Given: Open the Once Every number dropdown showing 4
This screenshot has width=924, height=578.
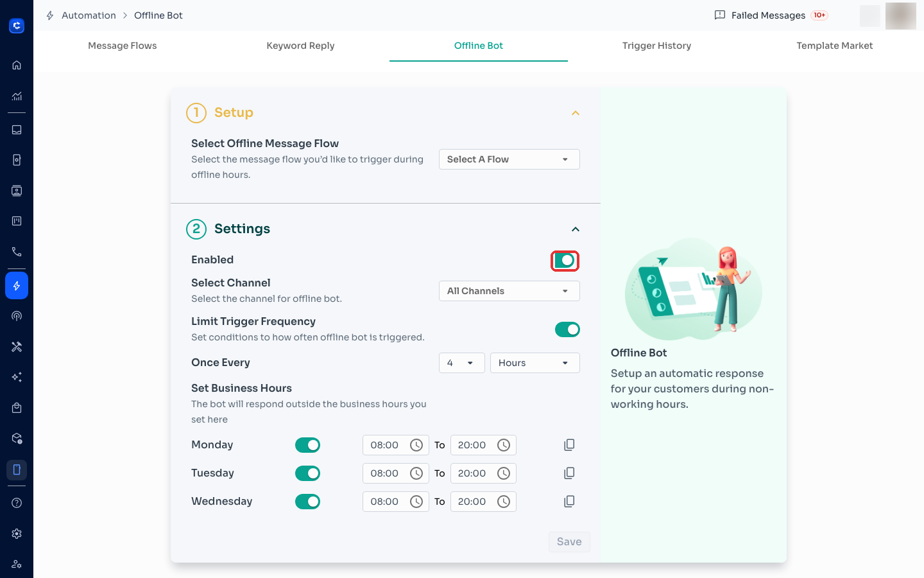Looking at the screenshot, I should pyautogui.click(x=462, y=363).
